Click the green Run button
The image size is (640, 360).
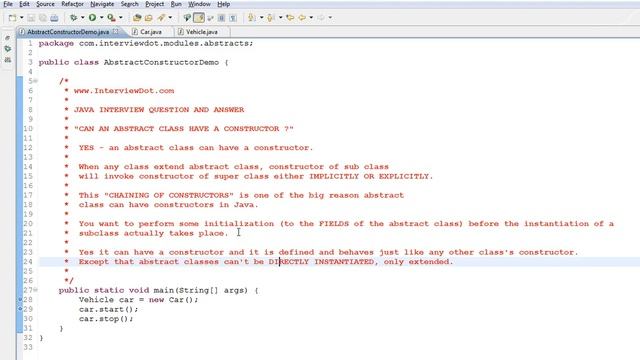point(93,18)
